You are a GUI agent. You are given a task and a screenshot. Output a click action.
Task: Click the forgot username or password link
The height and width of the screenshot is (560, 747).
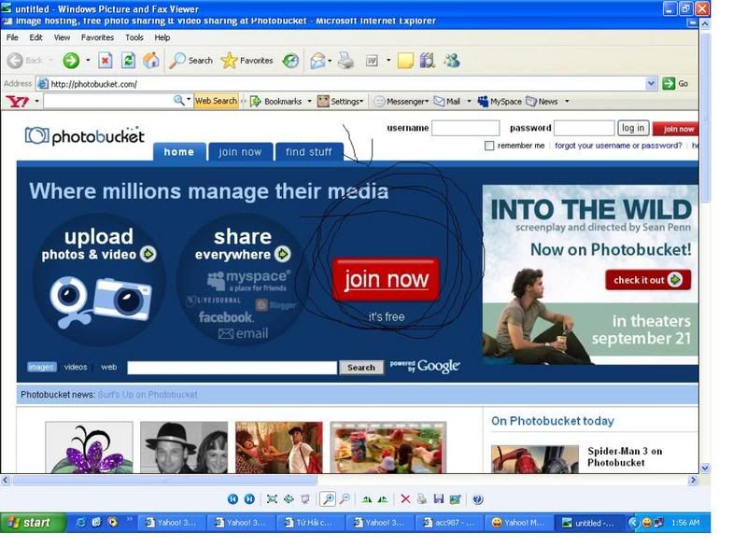(618, 146)
